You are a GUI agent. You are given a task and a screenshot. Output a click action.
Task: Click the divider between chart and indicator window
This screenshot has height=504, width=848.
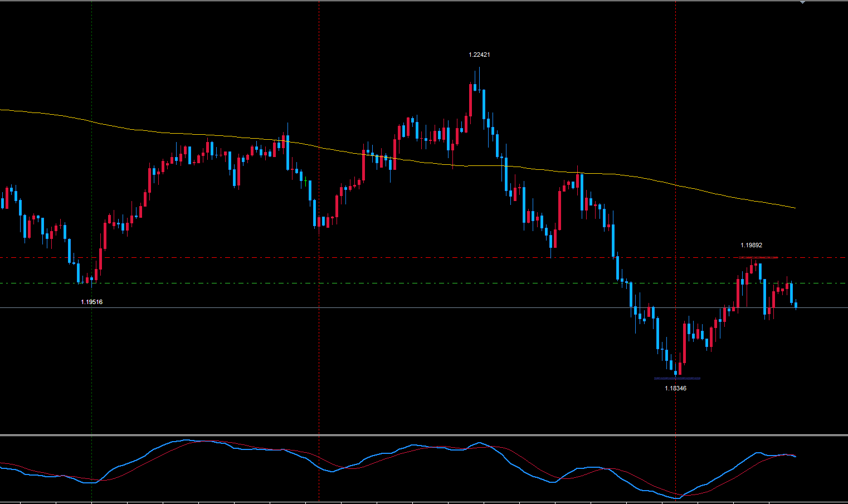pos(423,435)
